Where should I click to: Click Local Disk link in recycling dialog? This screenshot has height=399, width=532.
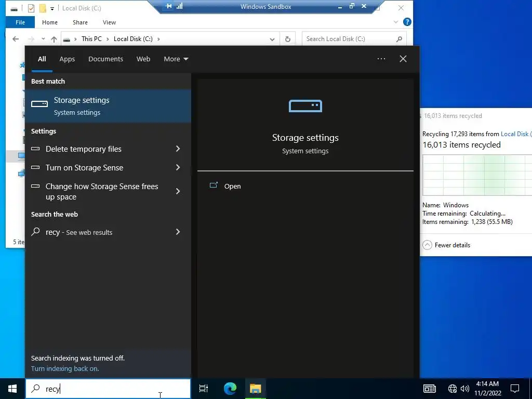(x=516, y=134)
